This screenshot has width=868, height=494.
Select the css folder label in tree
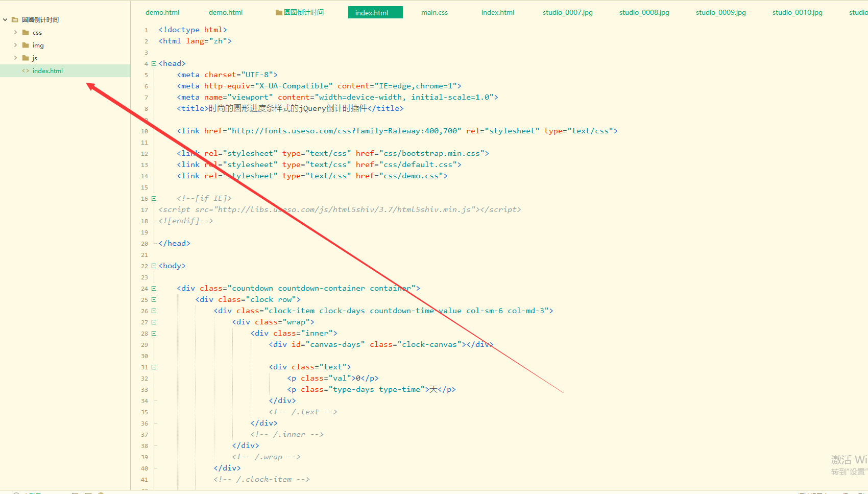37,33
